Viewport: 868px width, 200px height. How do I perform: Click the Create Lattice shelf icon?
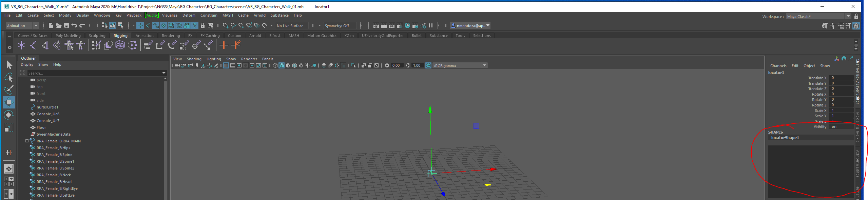pyautogui.click(x=120, y=45)
